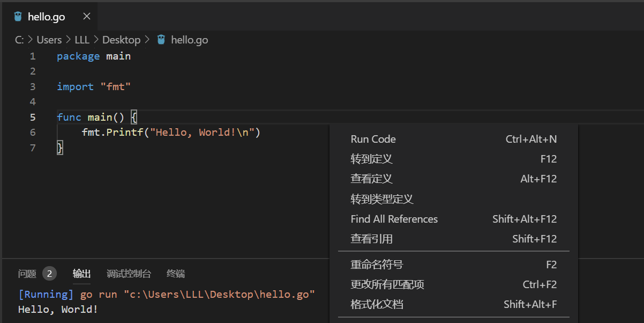This screenshot has height=323, width=644.
Task: Close the hello.go editor tab
Action: pyautogui.click(x=87, y=17)
